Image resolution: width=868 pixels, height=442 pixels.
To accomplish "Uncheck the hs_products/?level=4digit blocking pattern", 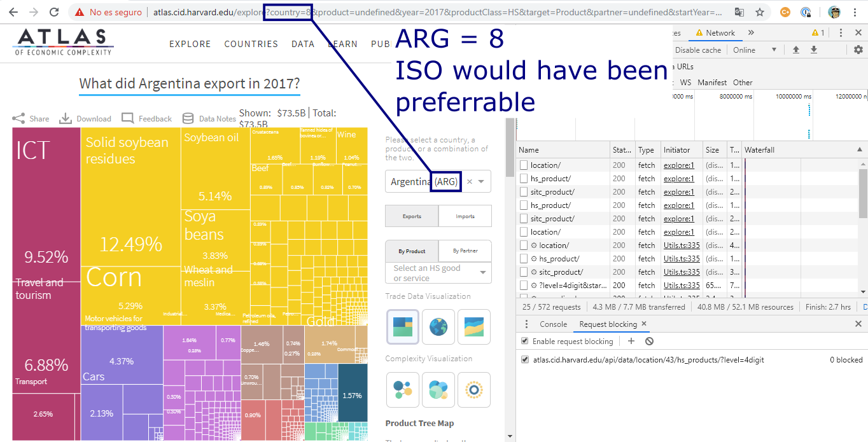I will coord(525,359).
